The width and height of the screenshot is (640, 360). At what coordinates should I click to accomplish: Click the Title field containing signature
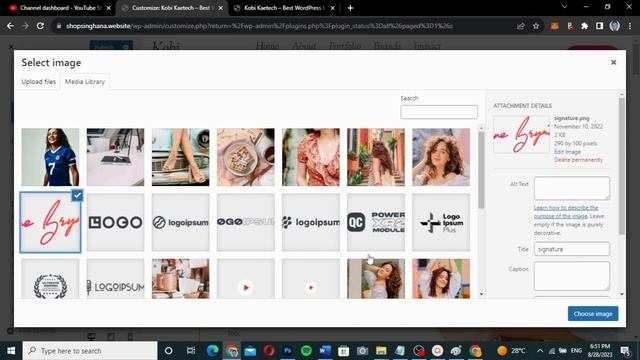click(571, 249)
